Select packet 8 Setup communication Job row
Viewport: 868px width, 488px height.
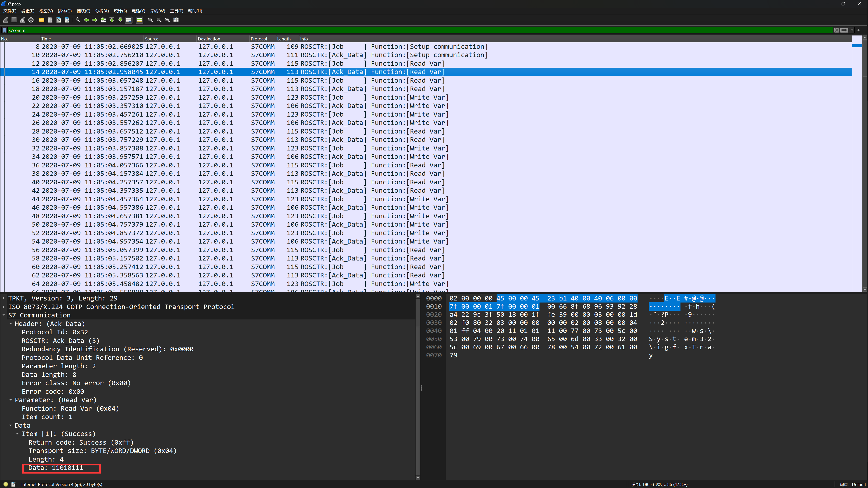[426, 47]
